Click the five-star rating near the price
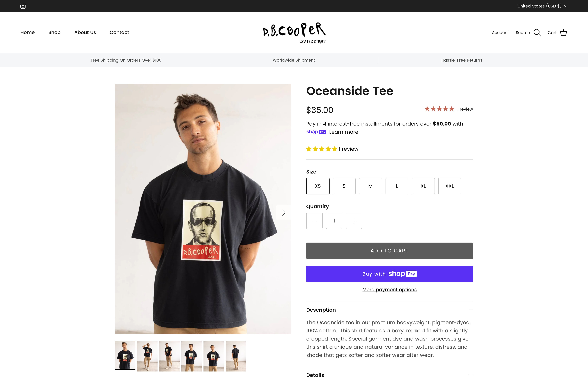 pos(439,109)
